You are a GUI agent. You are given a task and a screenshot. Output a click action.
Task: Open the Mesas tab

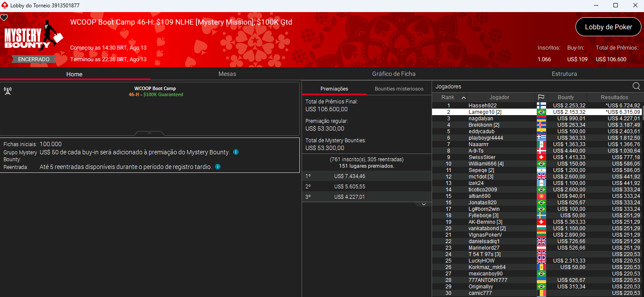[227, 74]
